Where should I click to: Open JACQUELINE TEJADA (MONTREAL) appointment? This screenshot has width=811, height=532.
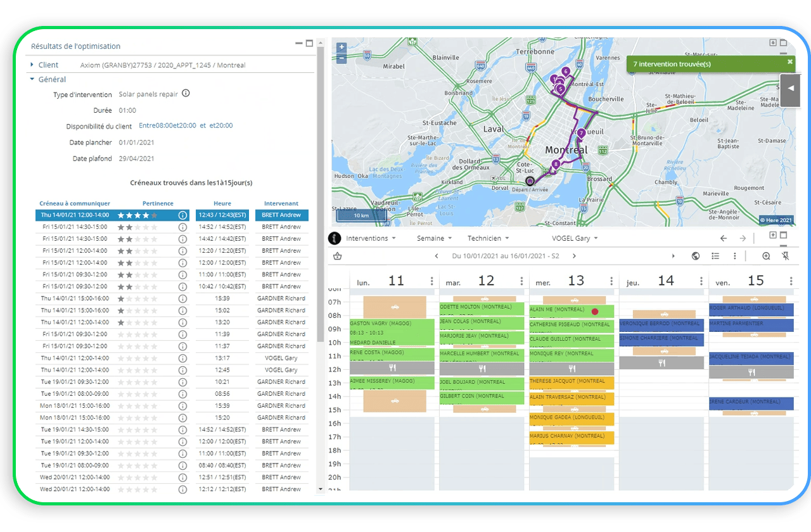coord(751,358)
